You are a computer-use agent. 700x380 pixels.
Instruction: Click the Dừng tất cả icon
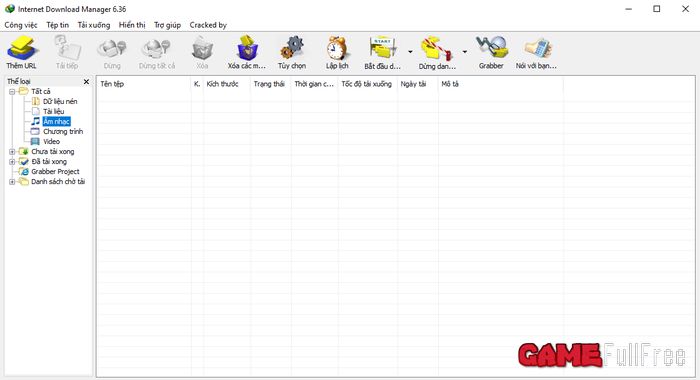pyautogui.click(x=156, y=48)
